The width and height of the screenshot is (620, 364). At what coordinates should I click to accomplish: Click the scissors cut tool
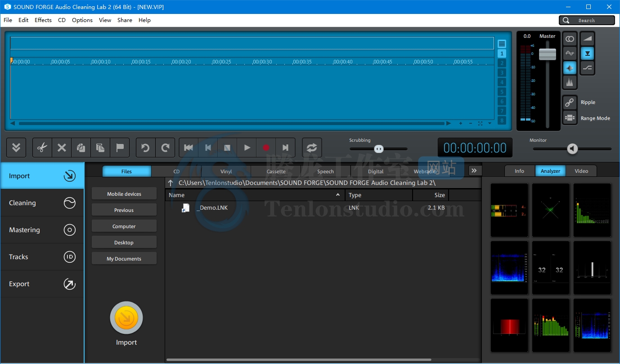[x=42, y=148]
